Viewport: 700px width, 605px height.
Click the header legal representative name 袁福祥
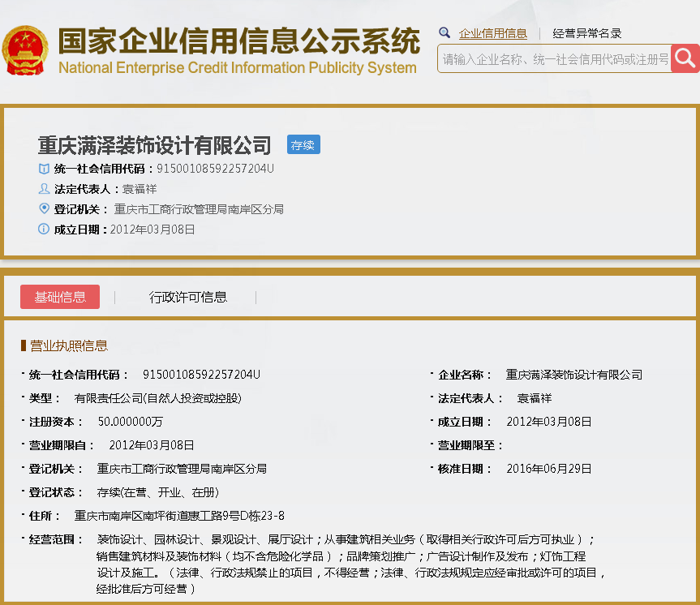tap(140, 189)
